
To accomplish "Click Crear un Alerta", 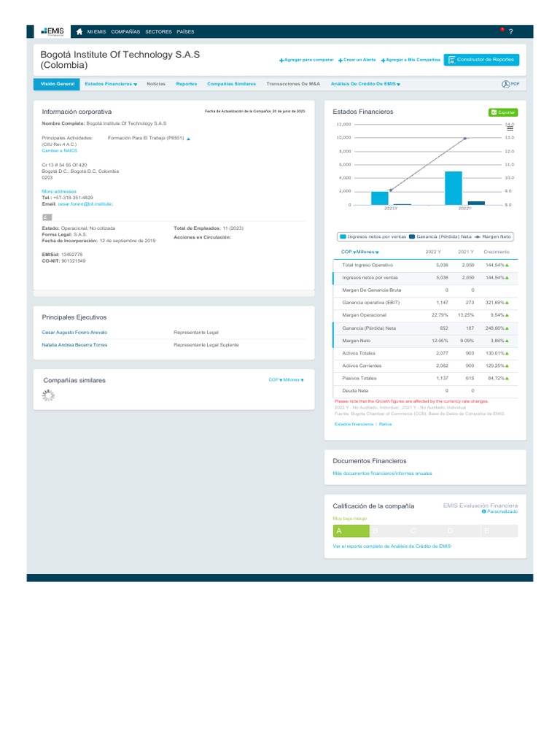I will 357,60.
